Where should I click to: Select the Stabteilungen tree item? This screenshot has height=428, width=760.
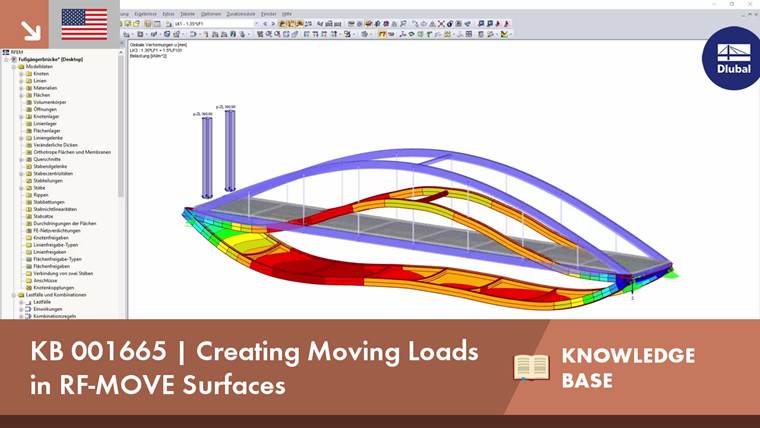point(48,180)
